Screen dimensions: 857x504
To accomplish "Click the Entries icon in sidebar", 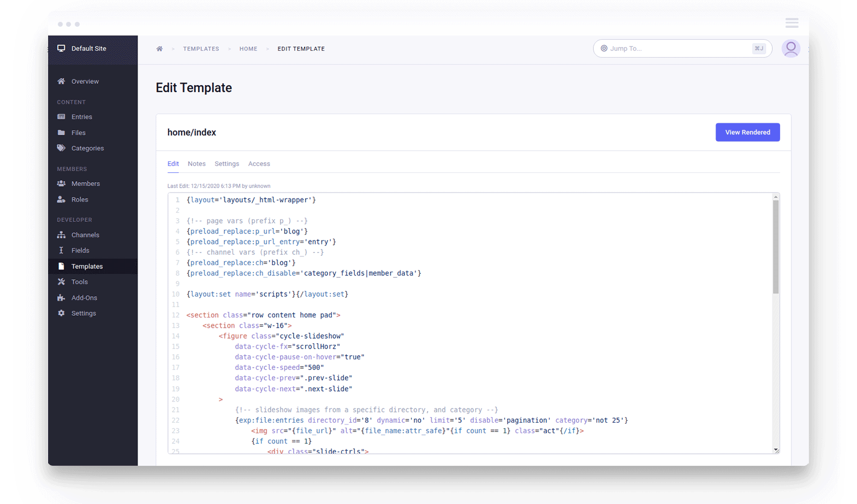I will click(61, 117).
